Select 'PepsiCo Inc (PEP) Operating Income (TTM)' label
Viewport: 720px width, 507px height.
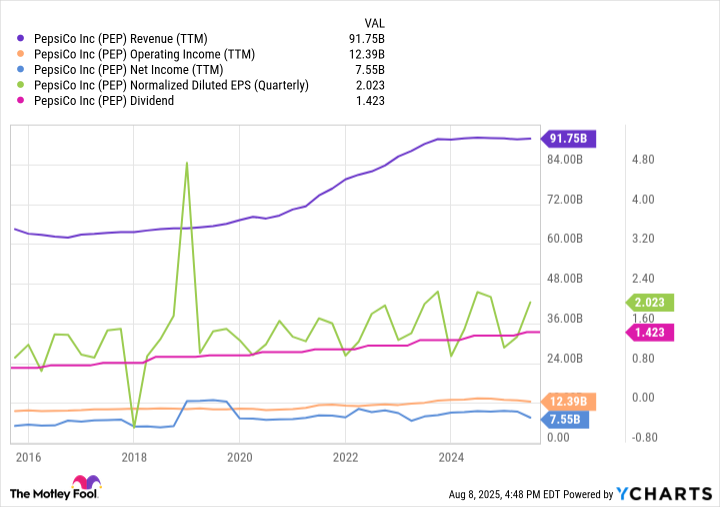click(x=144, y=55)
